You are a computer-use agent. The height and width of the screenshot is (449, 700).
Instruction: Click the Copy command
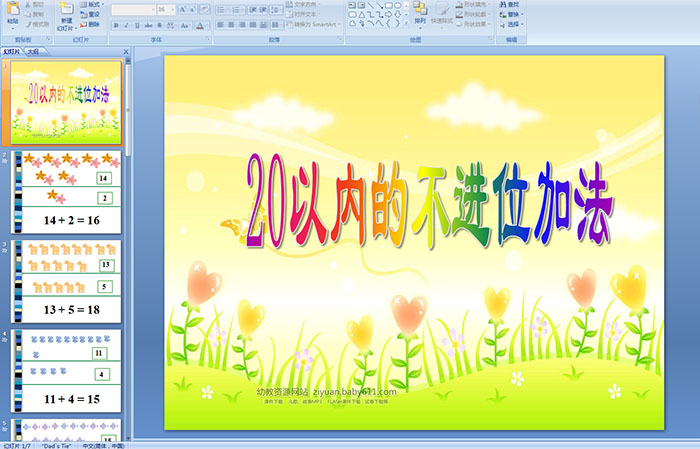pos(35,14)
